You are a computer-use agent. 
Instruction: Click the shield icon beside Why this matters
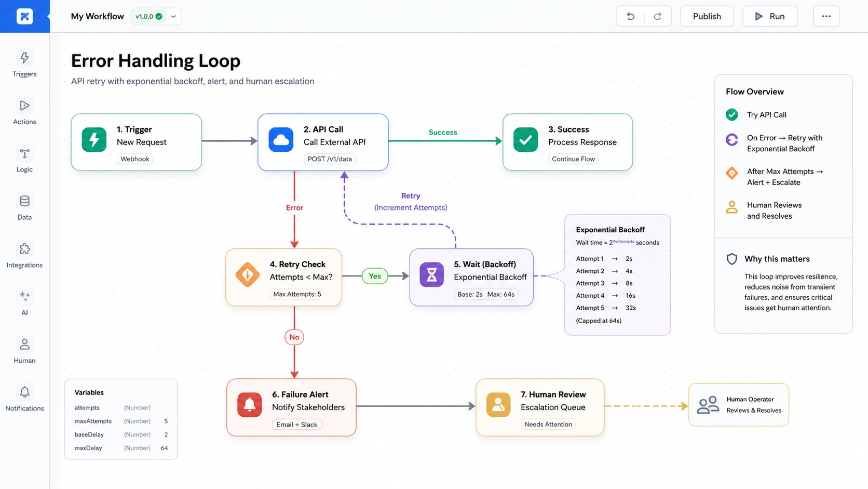click(x=732, y=259)
